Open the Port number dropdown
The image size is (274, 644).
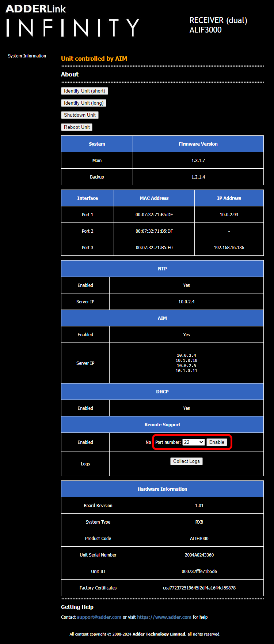click(194, 442)
